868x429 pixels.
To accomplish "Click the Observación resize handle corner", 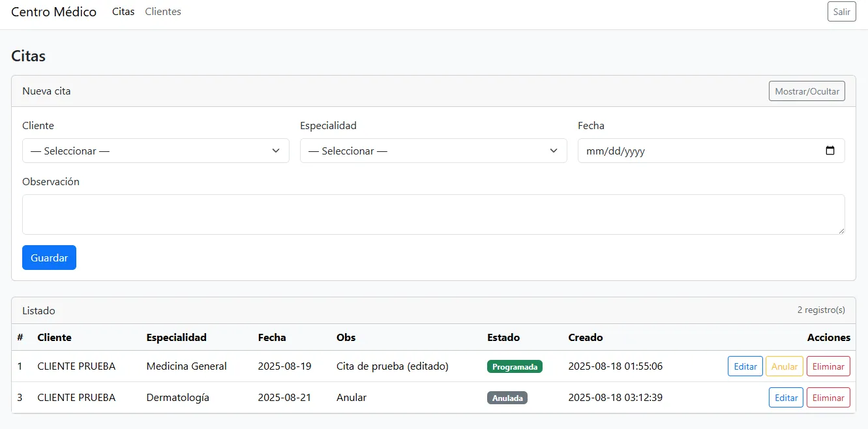I will click(841, 230).
